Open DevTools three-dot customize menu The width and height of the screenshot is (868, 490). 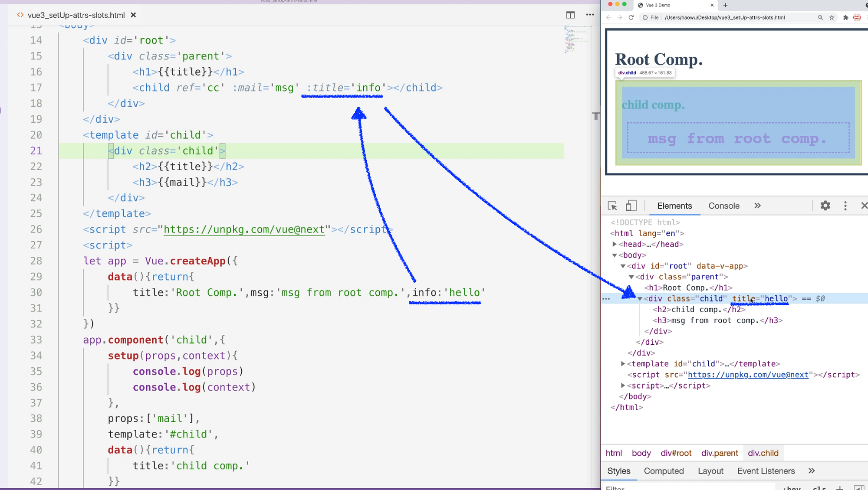pos(845,206)
